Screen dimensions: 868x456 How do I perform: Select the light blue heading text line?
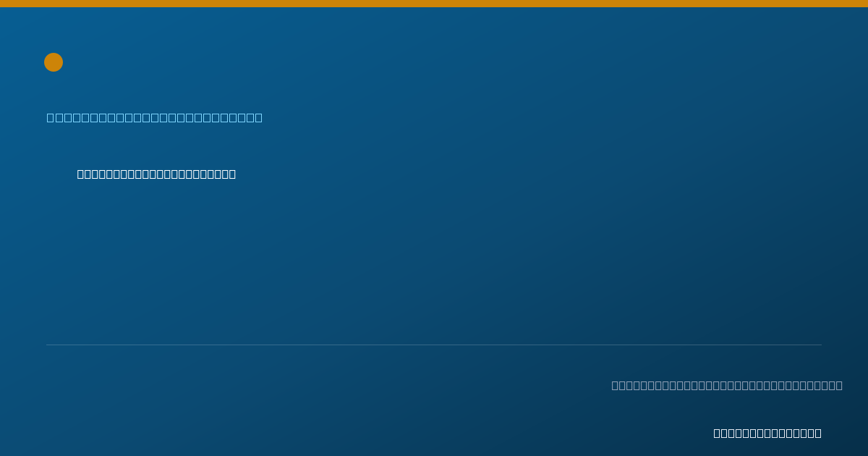(155, 117)
